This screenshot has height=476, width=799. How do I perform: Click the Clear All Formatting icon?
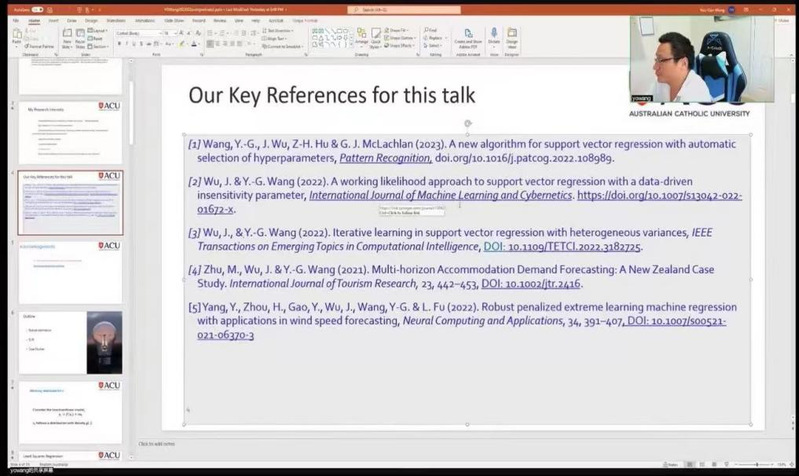coord(198,33)
